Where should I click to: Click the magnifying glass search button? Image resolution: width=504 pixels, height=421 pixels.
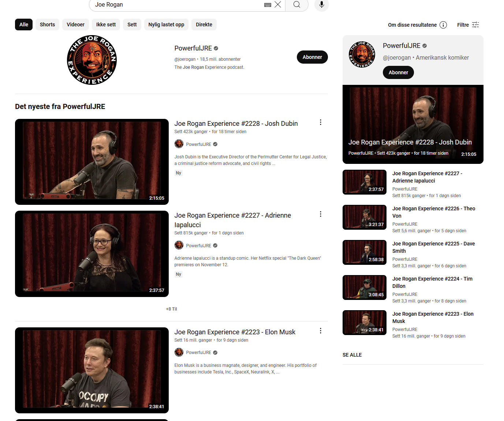click(x=297, y=5)
